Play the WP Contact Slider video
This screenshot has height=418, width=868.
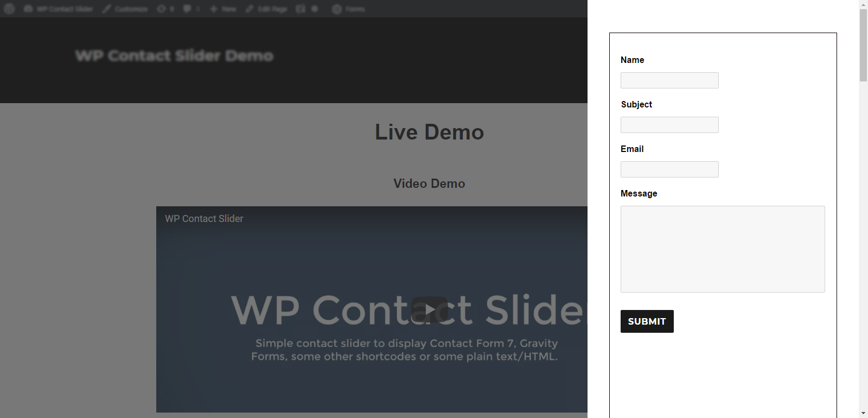click(429, 309)
